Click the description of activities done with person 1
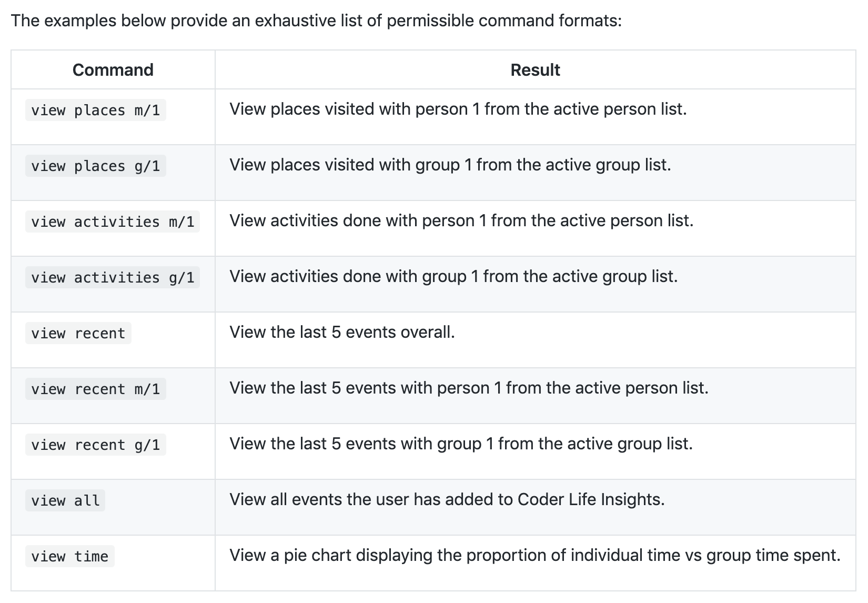868x603 pixels. coord(461,221)
